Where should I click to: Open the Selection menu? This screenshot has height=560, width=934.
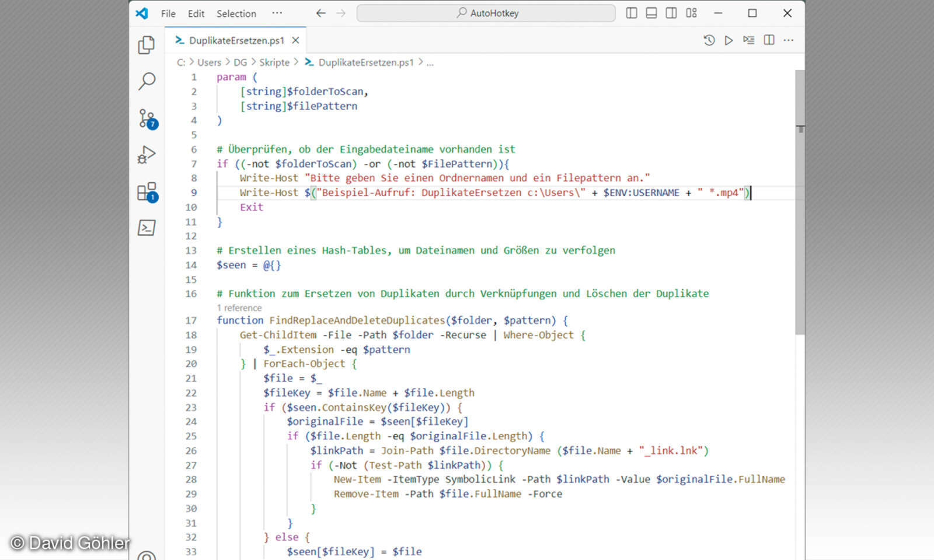pyautogui.click(x=236, y=13)
